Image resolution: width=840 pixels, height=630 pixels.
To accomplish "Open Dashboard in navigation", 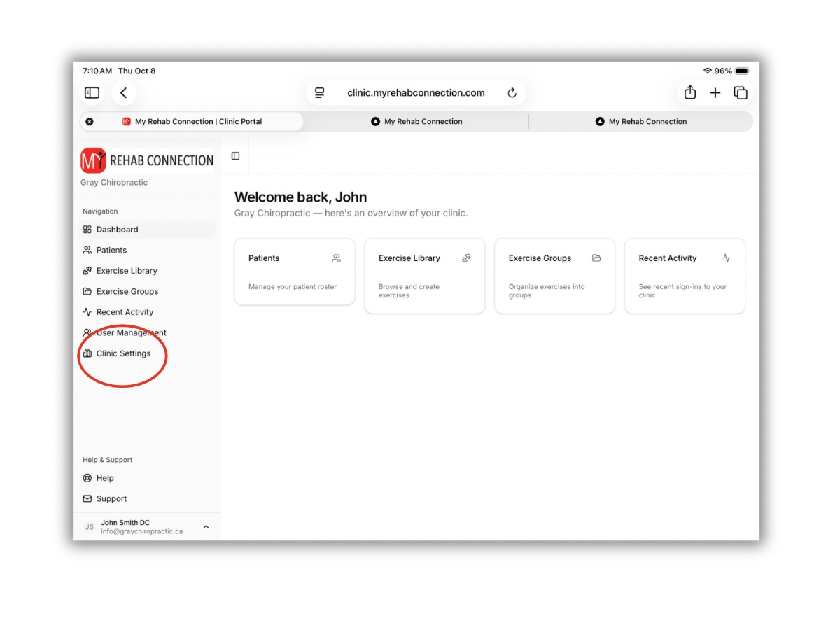I will (x=147, y=230).
